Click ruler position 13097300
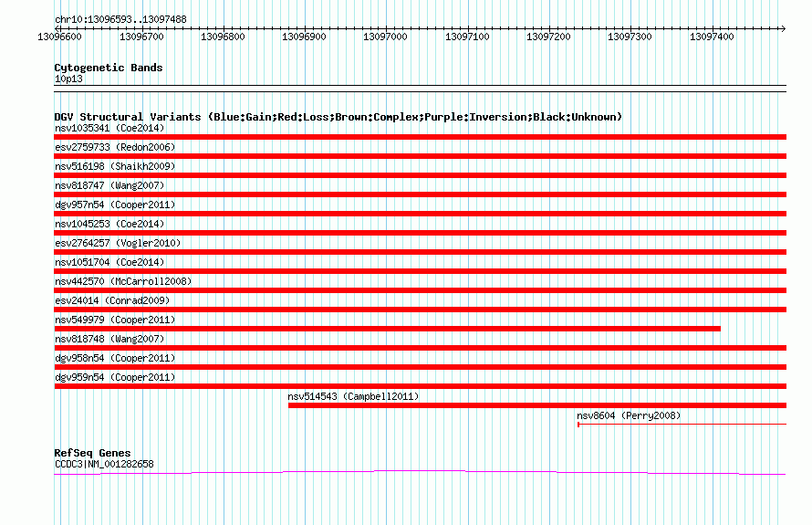This screenshot has width=812, height=525. click(x=630, y=37)
